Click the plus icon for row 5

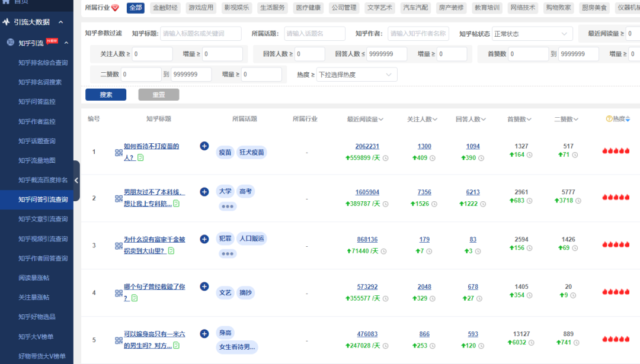(x=204, y=333)
